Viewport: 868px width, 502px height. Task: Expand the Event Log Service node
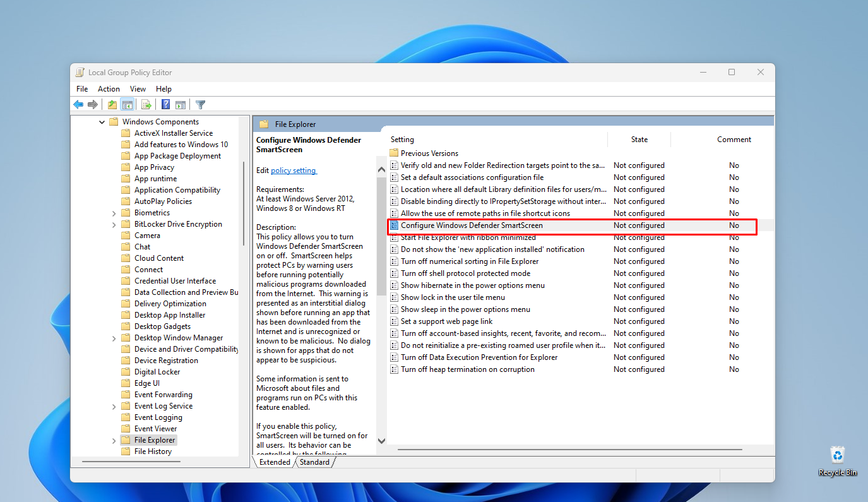[114, 406]
